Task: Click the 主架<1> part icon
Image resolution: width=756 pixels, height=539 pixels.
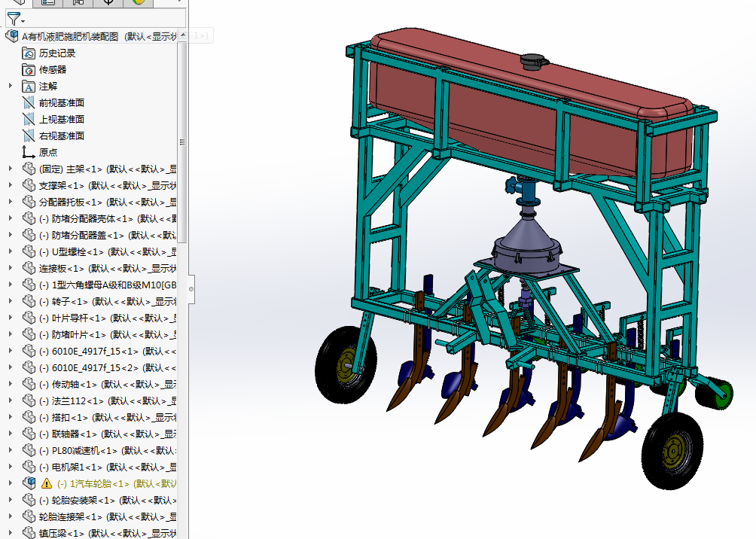Action: click(x=29, y=169)
